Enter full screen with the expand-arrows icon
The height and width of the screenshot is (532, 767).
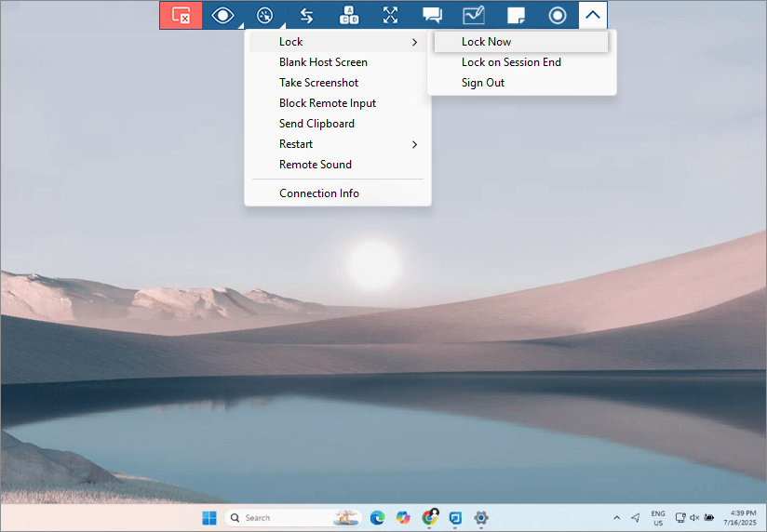pyautogui.click(x=390, y=15)
